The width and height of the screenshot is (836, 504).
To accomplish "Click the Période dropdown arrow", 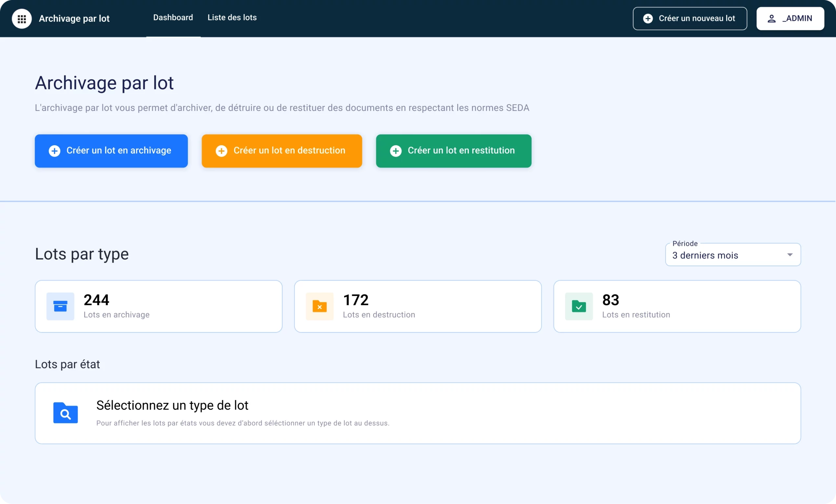I will 790,255.
